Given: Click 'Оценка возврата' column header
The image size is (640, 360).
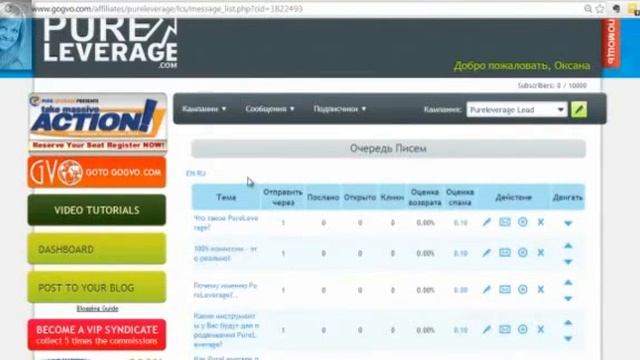Looking at the screenshot, I should coord(425,197).
